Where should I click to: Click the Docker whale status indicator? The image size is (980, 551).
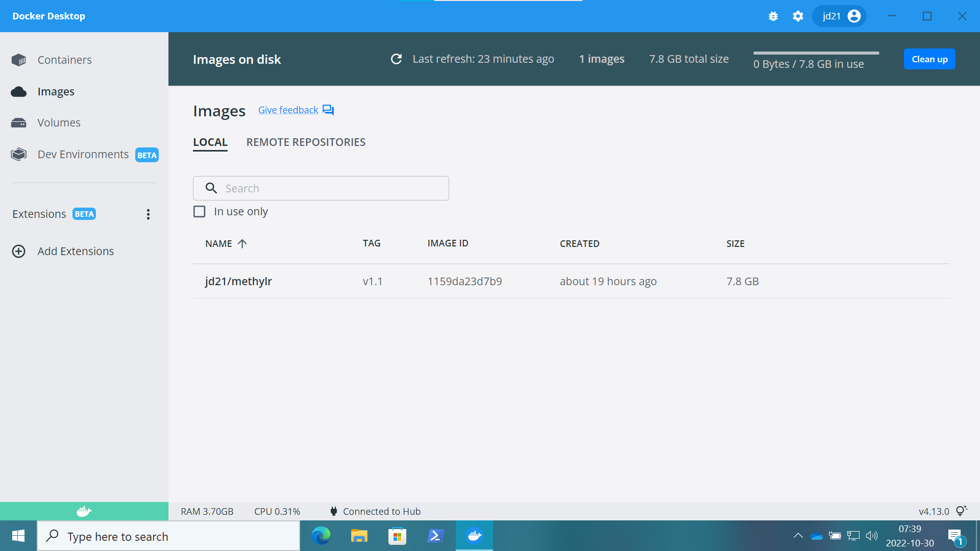point(84,511)
